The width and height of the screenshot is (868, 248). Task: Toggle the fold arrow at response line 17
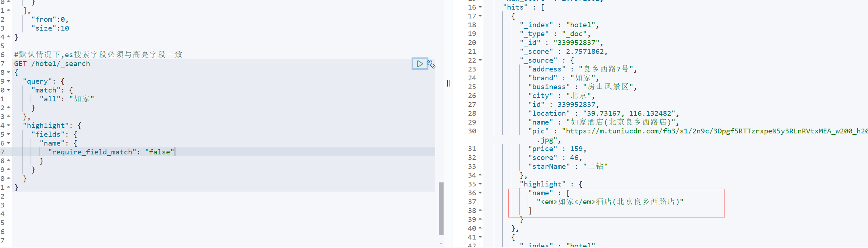(x=480, y=16)
